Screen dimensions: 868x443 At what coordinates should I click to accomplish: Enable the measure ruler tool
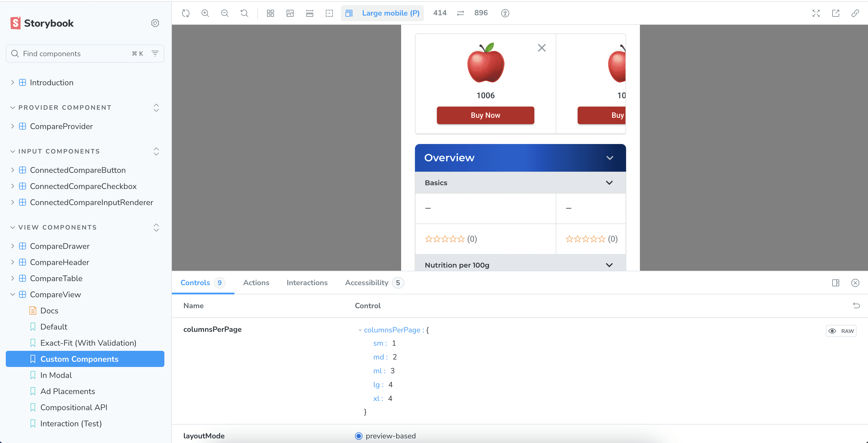310,13
